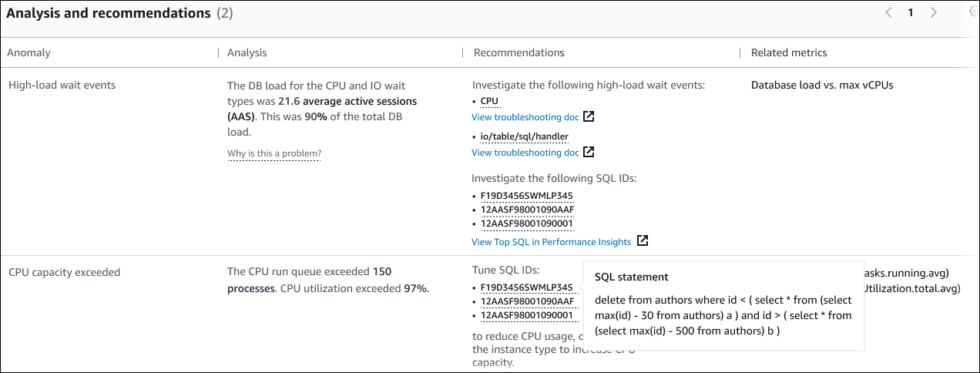Click external link icon beside io/table/sql/handler doc
The width and height of the screenshot is (980, 373).
(x=589, y=153)
